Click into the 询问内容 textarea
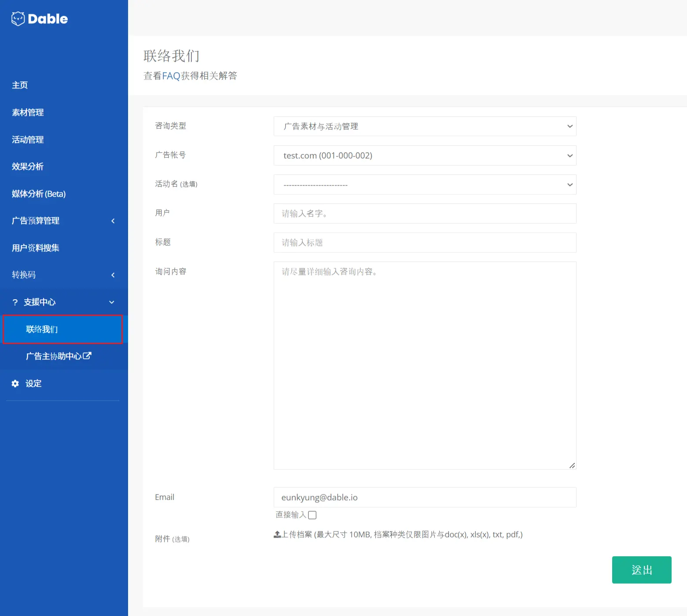The height and width of the screenshot is (616, 687). (425, 366)
